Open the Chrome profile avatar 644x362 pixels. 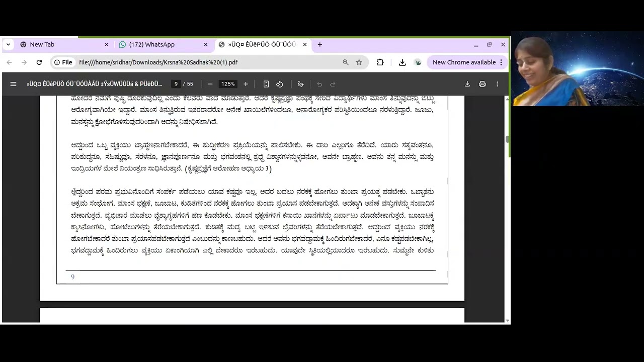(x=418, y=62)
